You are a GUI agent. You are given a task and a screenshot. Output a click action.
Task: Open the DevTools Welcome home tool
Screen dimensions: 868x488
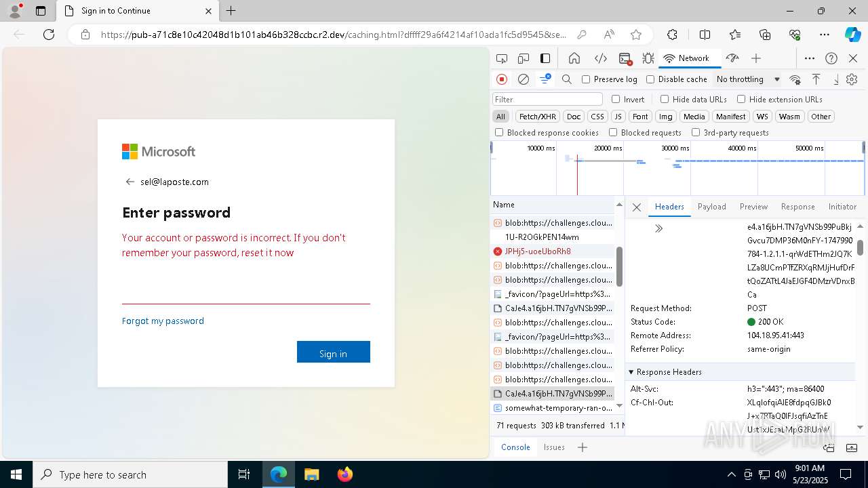point(574,58)
